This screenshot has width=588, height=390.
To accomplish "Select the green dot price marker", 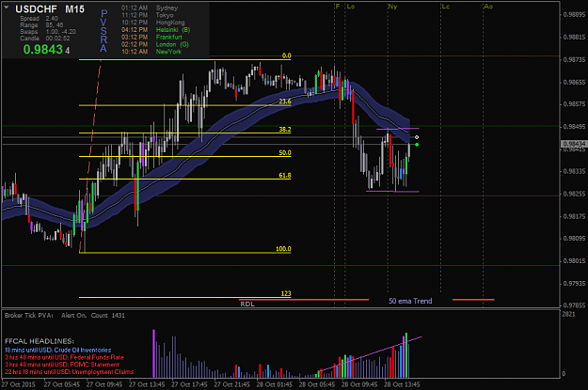I will coord(417,145).
